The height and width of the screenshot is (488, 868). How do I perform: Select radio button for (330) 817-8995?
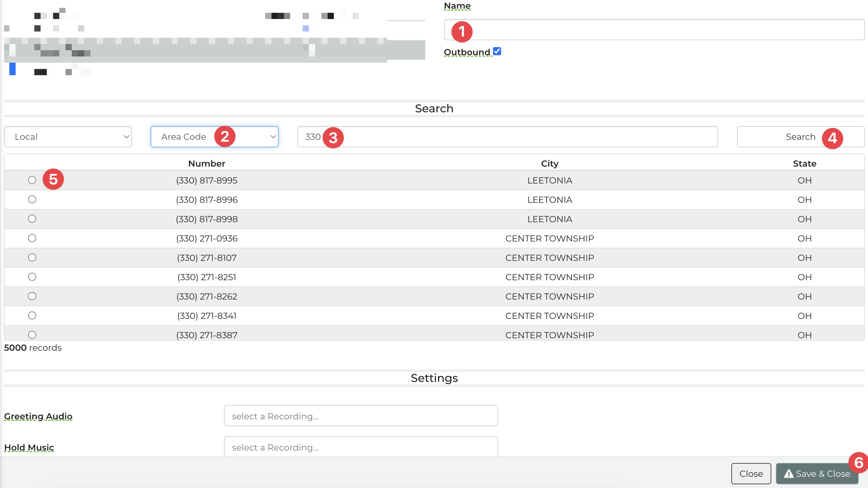click(32, 180)
